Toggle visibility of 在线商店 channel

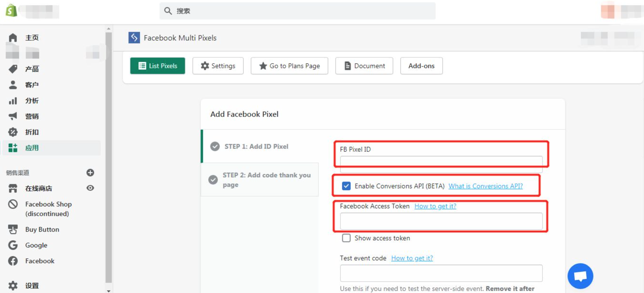90,188
